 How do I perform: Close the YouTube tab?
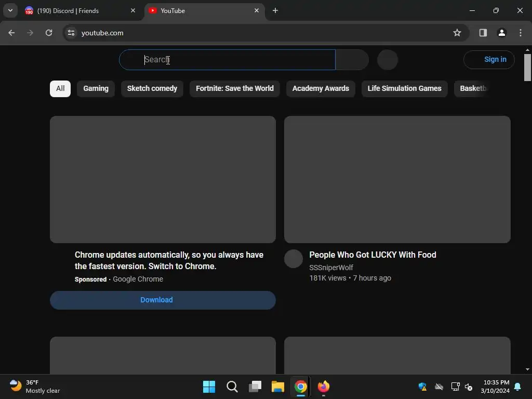click(x=257, y=10)
